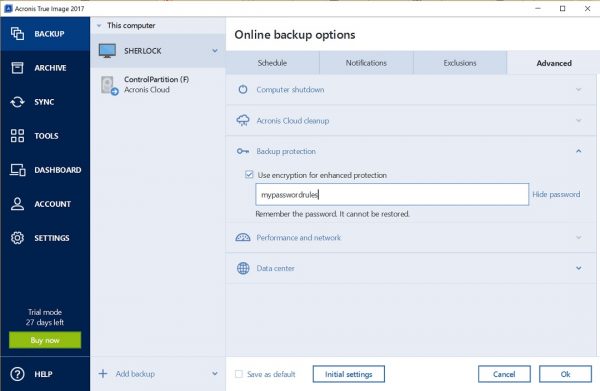Open the BACKUP sidebar label
The image size is (600, 391).
click(49, 34)
